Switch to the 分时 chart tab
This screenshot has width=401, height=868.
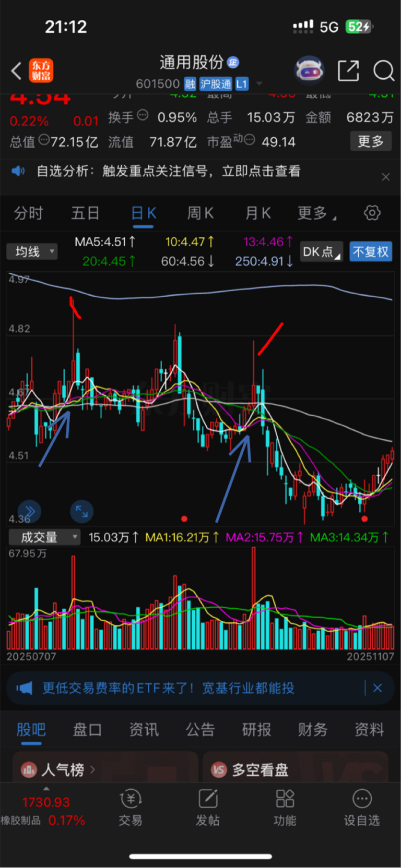point(28,213)
